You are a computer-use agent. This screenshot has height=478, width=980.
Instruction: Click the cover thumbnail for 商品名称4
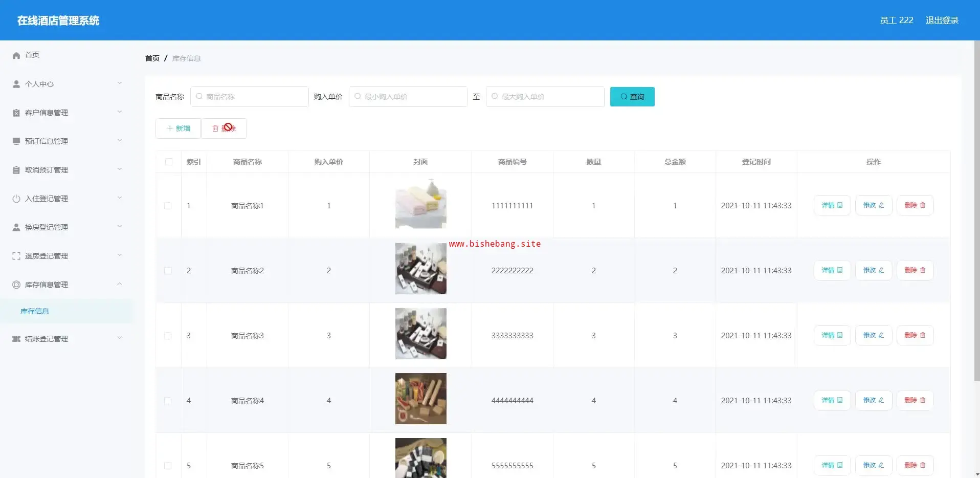click(x=420, y=399)
